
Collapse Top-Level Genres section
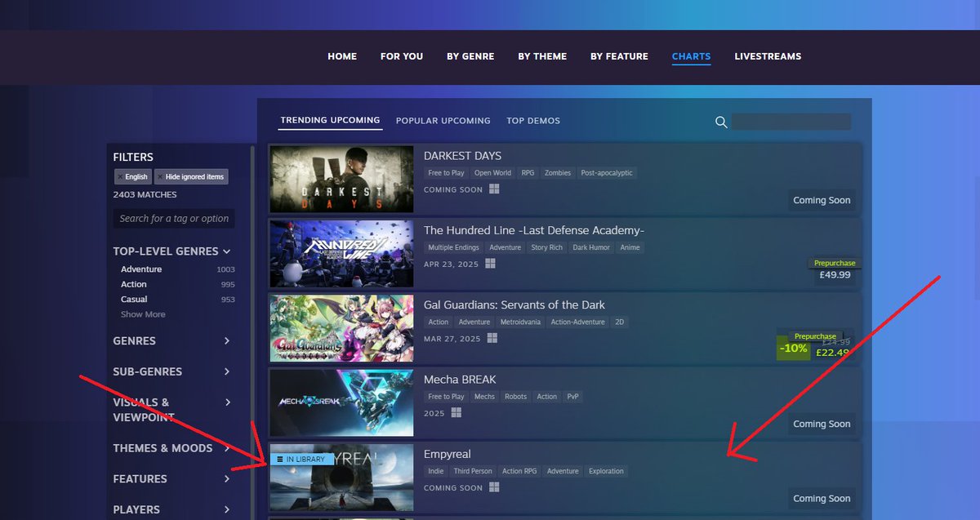click(x=226, y=251)
